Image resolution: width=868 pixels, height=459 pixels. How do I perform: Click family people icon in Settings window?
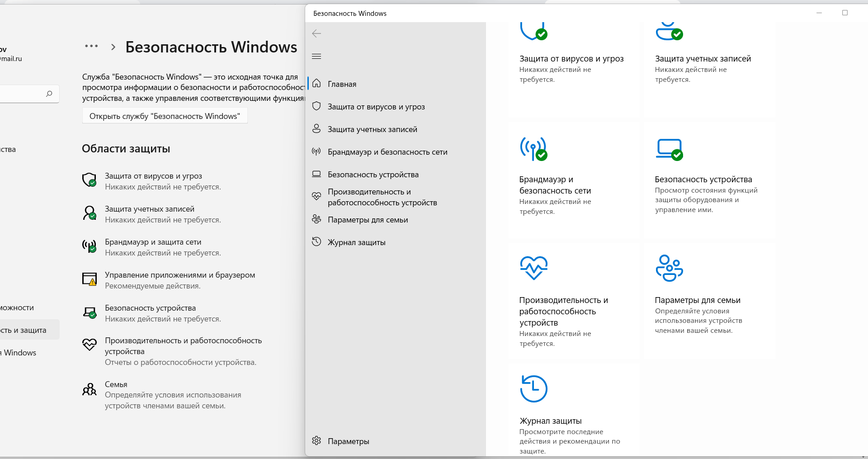tap(90, 389)
